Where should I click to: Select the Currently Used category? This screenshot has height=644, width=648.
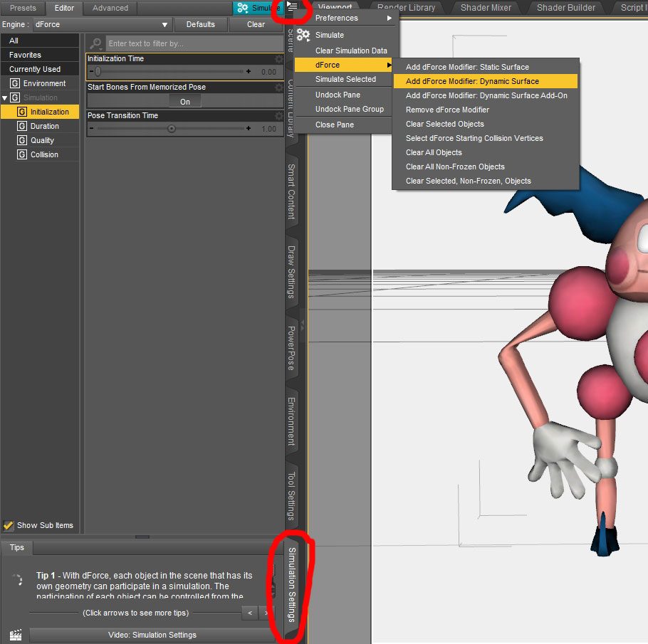[x=40, y=69]
